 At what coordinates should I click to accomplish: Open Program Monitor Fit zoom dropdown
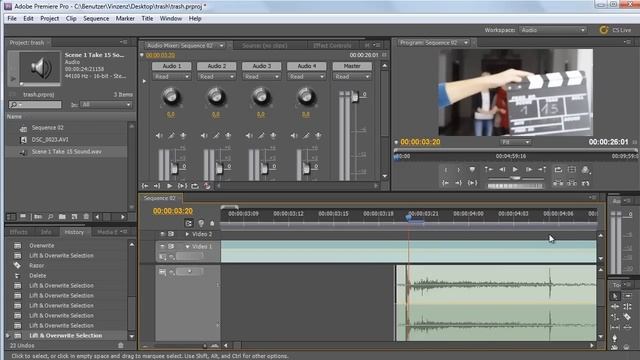(x=515, y=142)
